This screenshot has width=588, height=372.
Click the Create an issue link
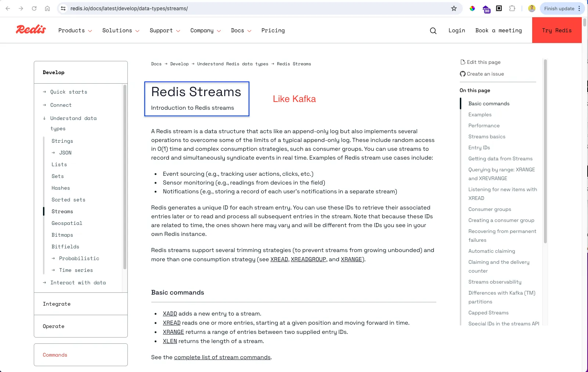(482, 74)
